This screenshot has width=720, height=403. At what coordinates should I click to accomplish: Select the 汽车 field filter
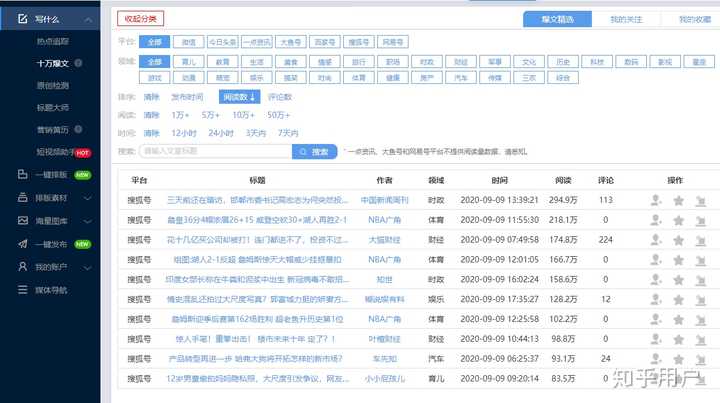point(461,78)
